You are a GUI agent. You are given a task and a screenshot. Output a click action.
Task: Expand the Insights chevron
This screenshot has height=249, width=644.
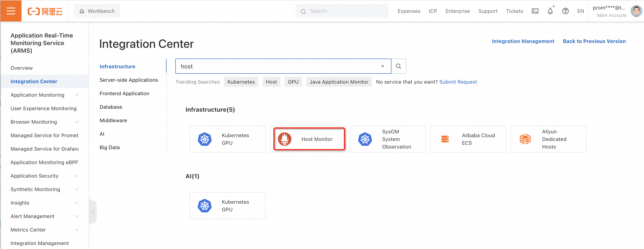[77, 203]
